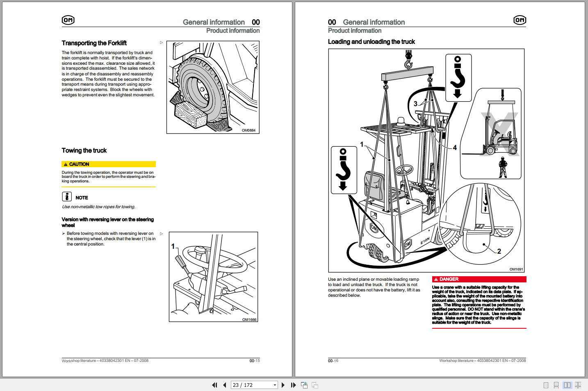This screenshot has height=391, width=588.
Task: Select two-page continuous scrolling layout
Action: click(x=578, y=385)
